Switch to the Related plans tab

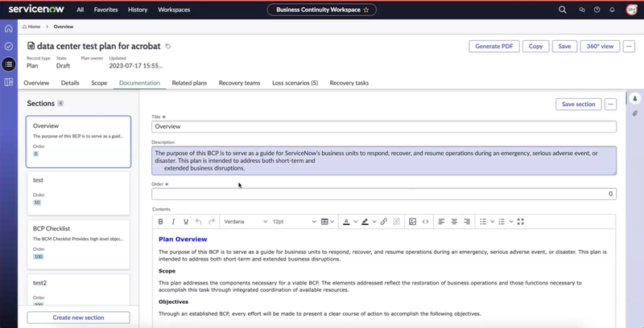tap(189, 83)
